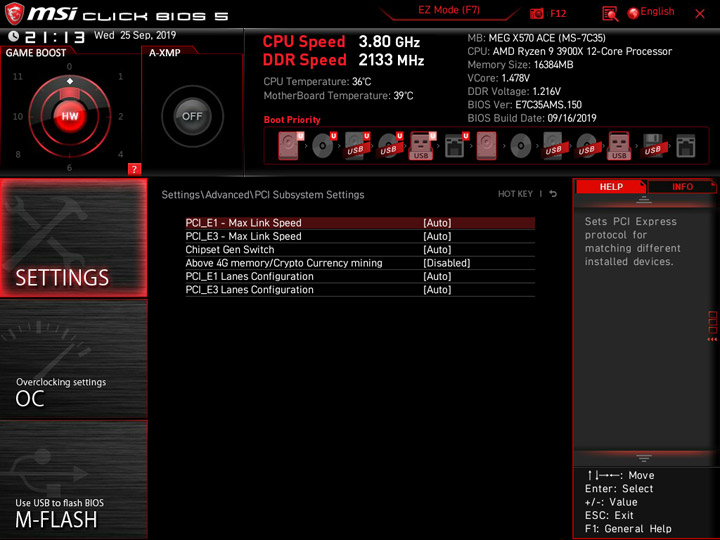Image resolution: width=720 pixels, height=540 pixels.
Task: Click the BIOS Ver E7C35AMS.150 entry
Action: pos(524,105)
